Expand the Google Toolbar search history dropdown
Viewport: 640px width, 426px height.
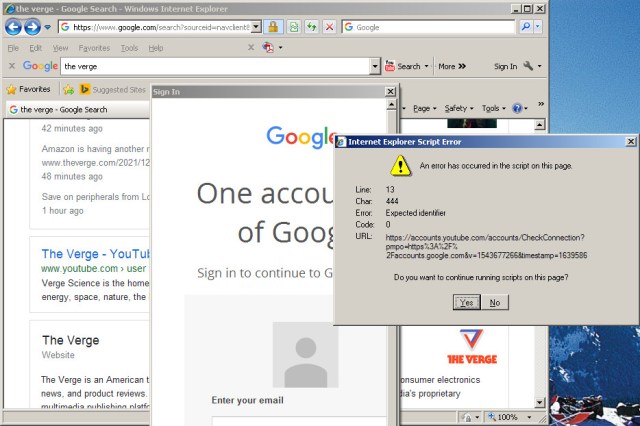[375, 66]
